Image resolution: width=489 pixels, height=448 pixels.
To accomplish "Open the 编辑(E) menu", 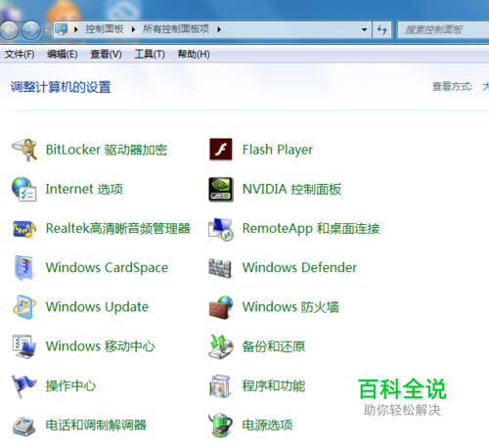I will pyautogui.click(x=63, y=54).
